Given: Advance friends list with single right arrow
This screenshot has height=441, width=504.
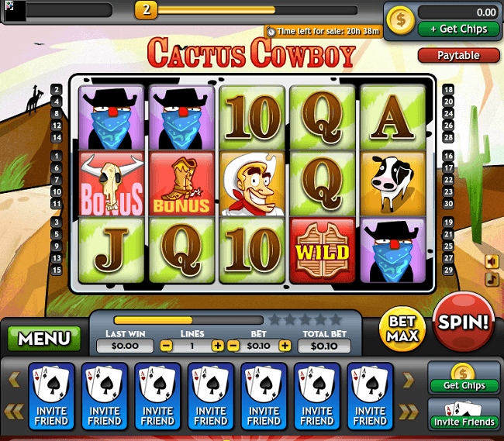Looking at the screenshot, I should pyautogui.click(x=408, y=380).
